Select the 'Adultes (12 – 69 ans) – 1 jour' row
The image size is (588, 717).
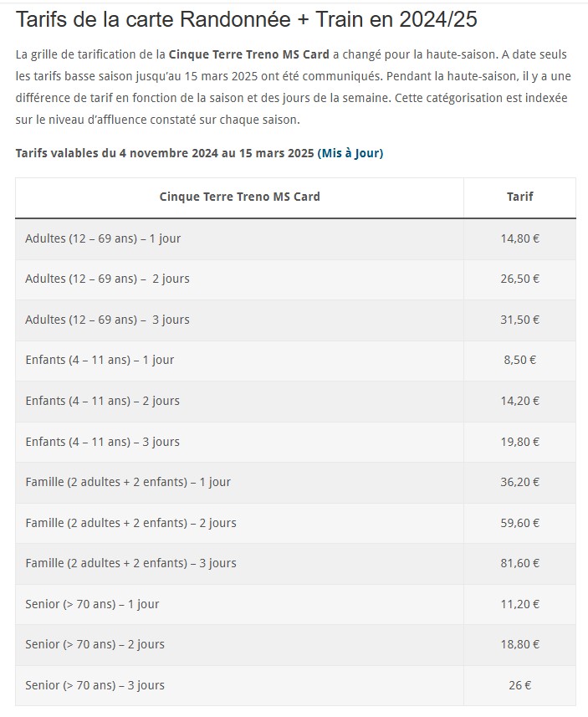[x=295, y=239]
